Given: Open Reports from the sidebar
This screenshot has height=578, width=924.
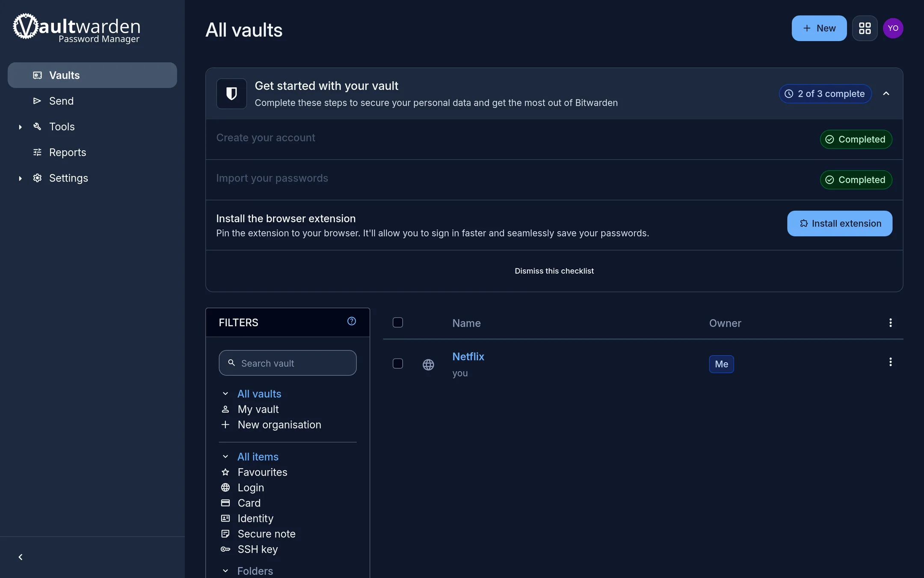Looking at the screenshot, I should (x=92, y=152).
